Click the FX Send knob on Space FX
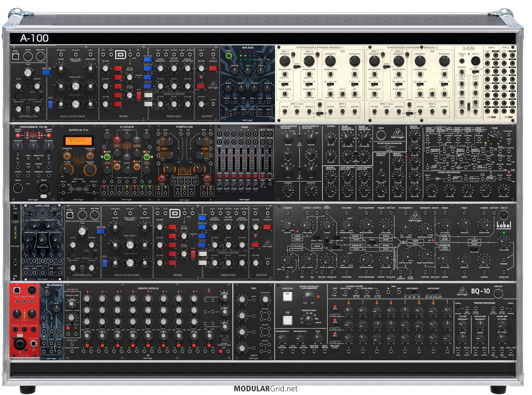The image size is (532, 395). [x=67, y=170]
